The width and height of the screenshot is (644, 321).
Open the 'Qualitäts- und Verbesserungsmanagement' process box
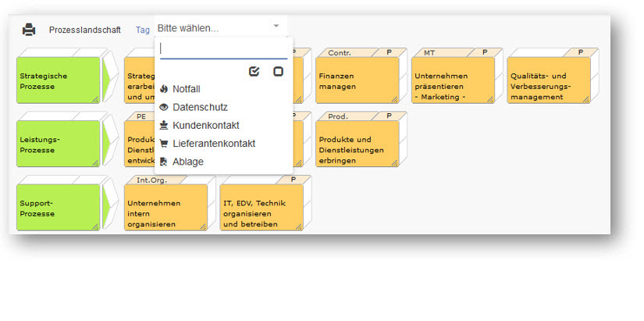pyautogui.click(x=548, y=81)
